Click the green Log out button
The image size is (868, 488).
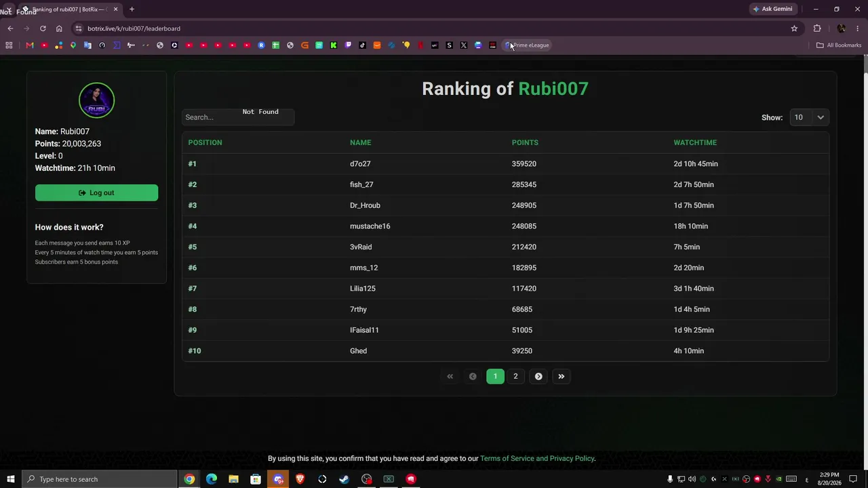(x=96, y=193)
